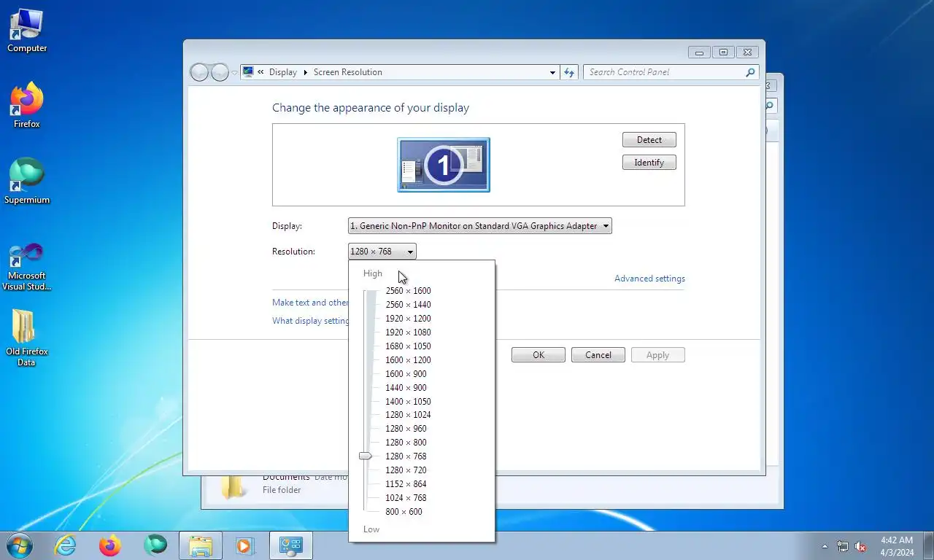Set resolution to 1440 × 900
The width and height of the screenshot is (934, 560).
[x=406, y=388]
